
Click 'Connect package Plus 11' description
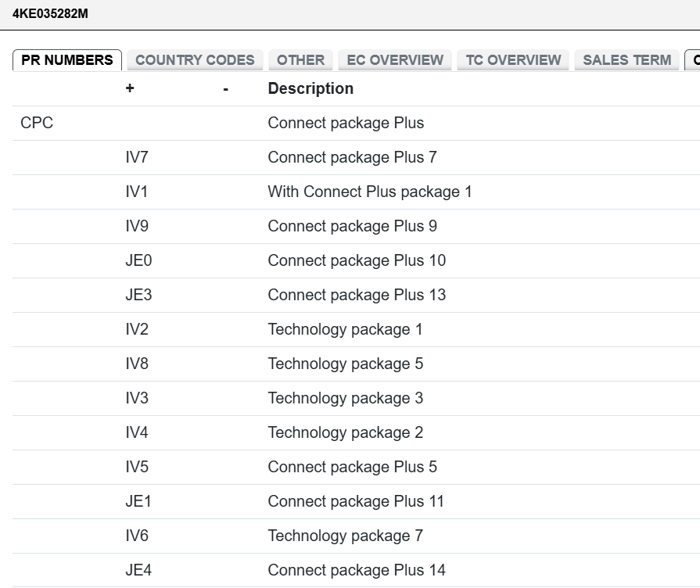point(356,501)
